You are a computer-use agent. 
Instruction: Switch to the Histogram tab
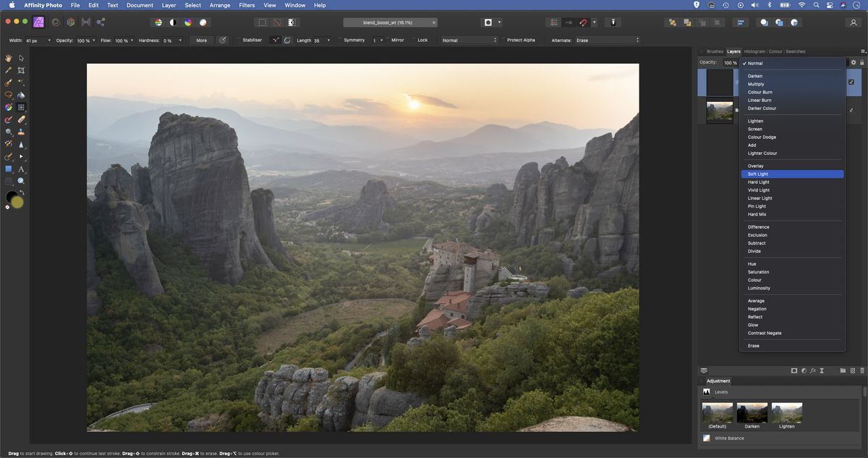(x=754, y=51)
